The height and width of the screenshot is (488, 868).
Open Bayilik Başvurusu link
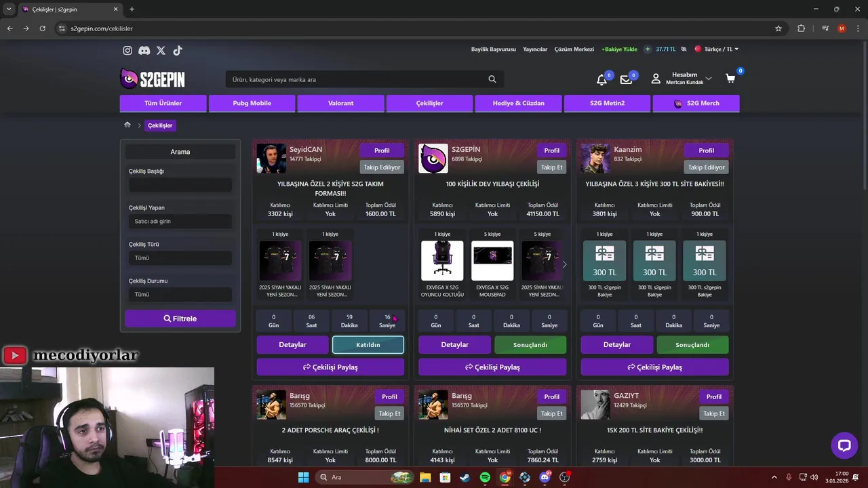point(494,49)
